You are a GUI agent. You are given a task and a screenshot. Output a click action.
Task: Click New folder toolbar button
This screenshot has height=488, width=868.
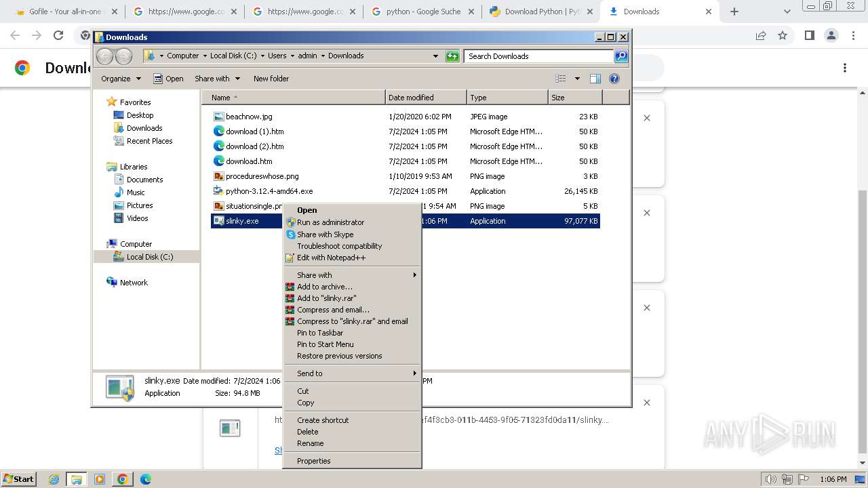point(271,79)
